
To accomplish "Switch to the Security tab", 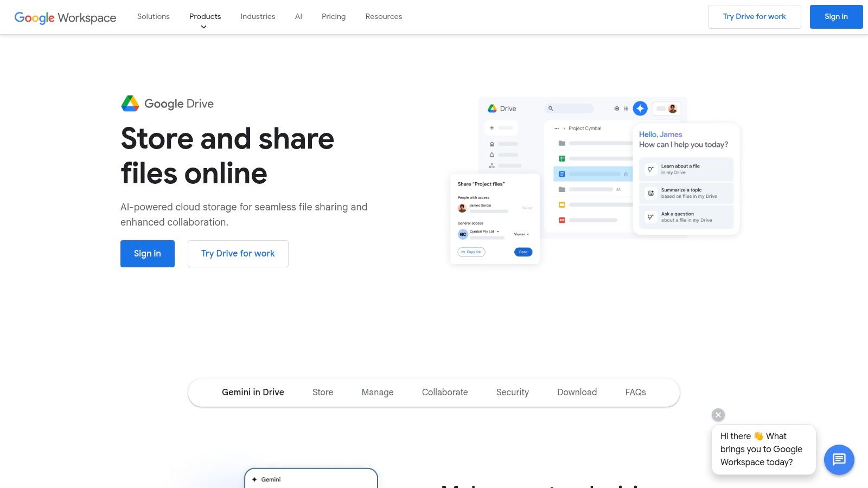I will pos(512,392).
